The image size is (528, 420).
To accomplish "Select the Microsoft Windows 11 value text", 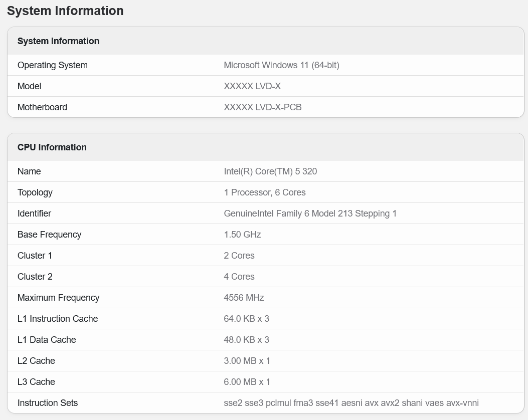I will coord(281,65).
